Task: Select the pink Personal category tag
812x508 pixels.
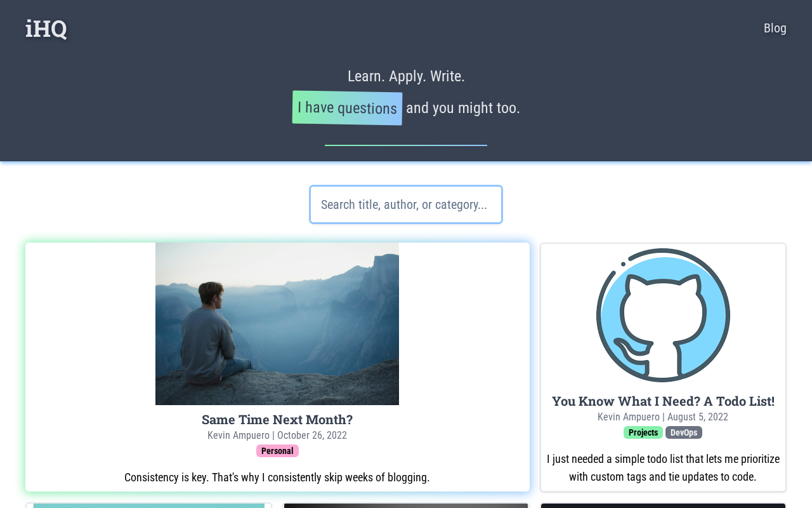Action: 277,451
